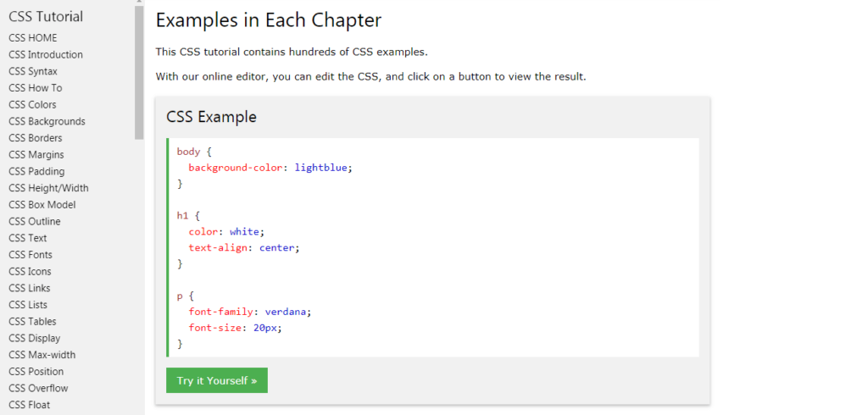Open CSS Position chapter
The image size is (868, 415).
click(36, 372)
